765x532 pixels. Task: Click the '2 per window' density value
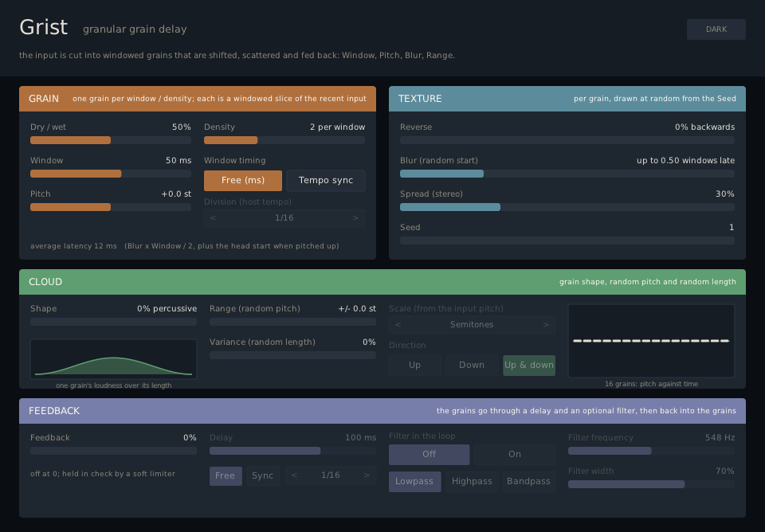(x=338, y=127)
